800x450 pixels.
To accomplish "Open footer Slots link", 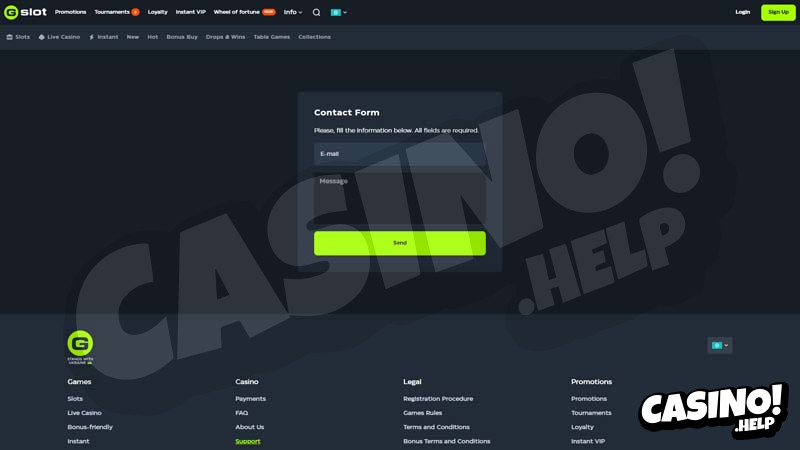I will coord(75,398).
